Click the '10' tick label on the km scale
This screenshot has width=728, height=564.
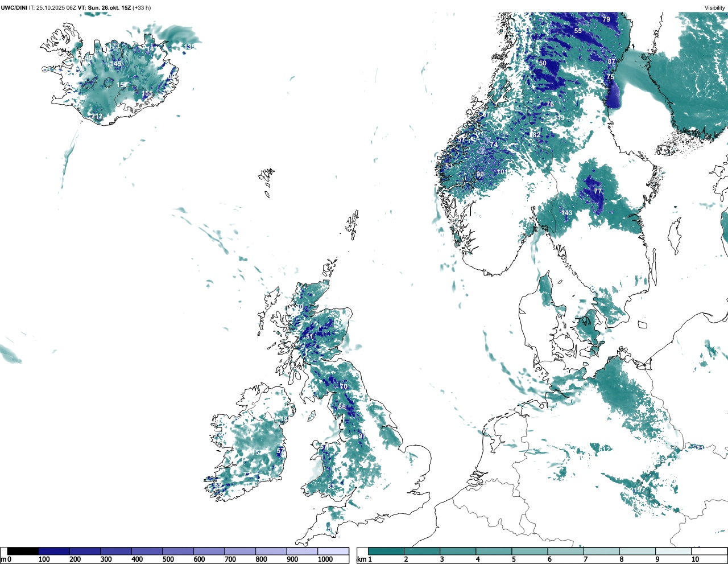coord(695,559)
